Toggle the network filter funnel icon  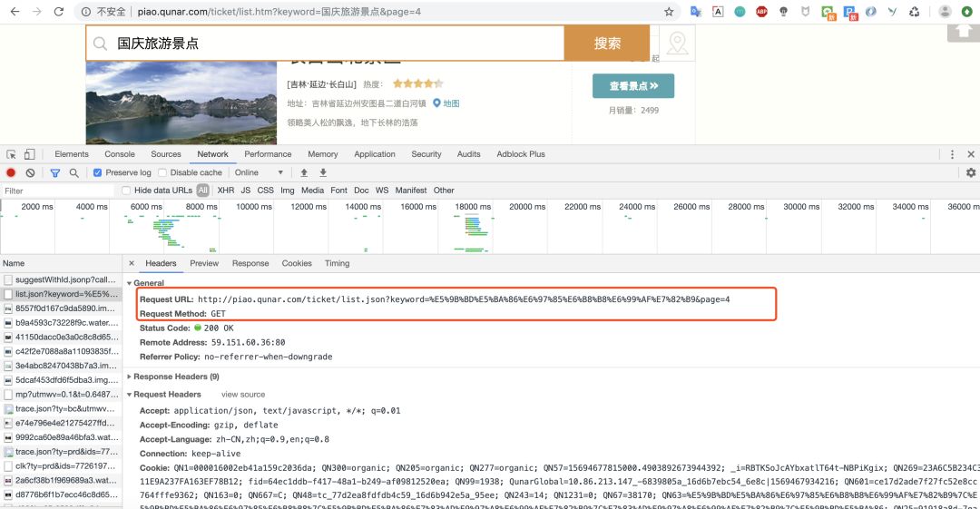tap(55, 172)
